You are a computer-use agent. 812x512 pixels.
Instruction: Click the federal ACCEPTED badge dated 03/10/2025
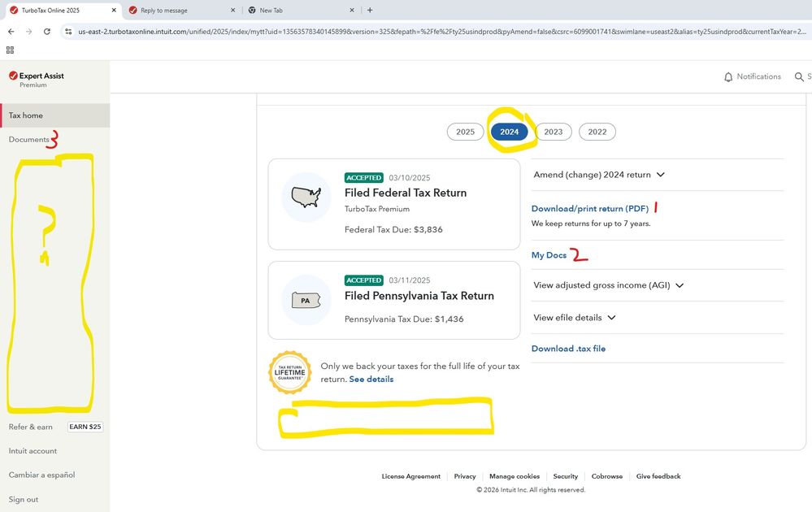[x=363, y=177]
